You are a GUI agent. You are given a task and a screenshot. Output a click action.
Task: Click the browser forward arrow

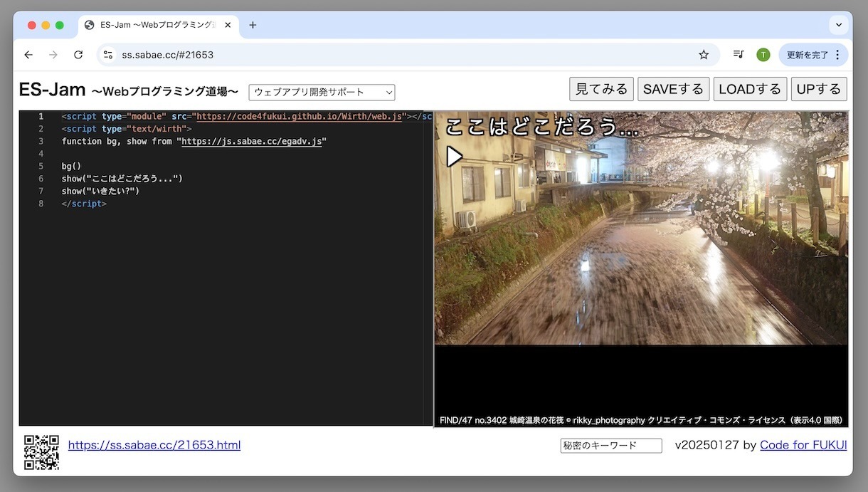53,55
